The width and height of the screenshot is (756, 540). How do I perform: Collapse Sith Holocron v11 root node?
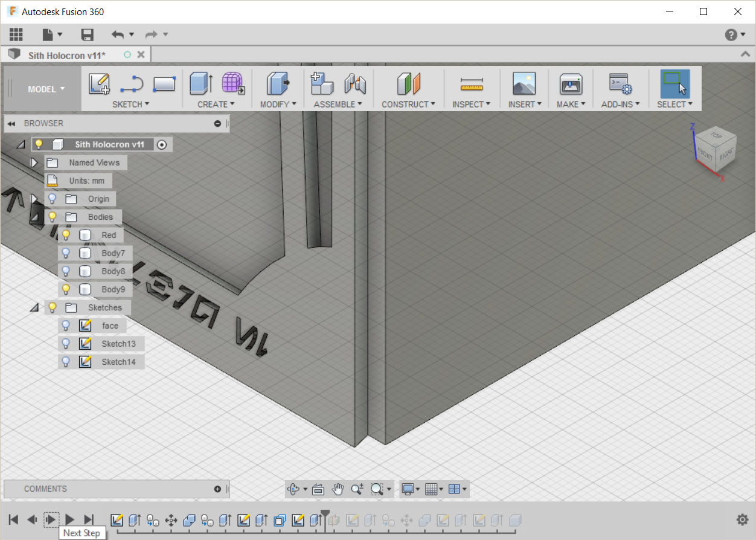(x=21, y=144)
